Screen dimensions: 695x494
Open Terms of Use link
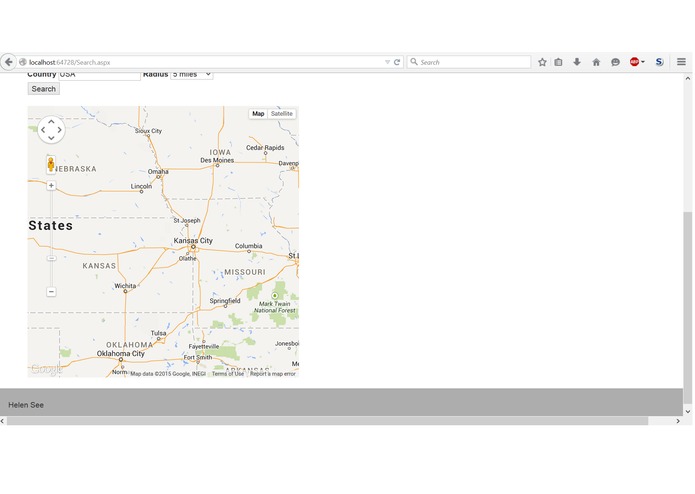coord(227,374)
